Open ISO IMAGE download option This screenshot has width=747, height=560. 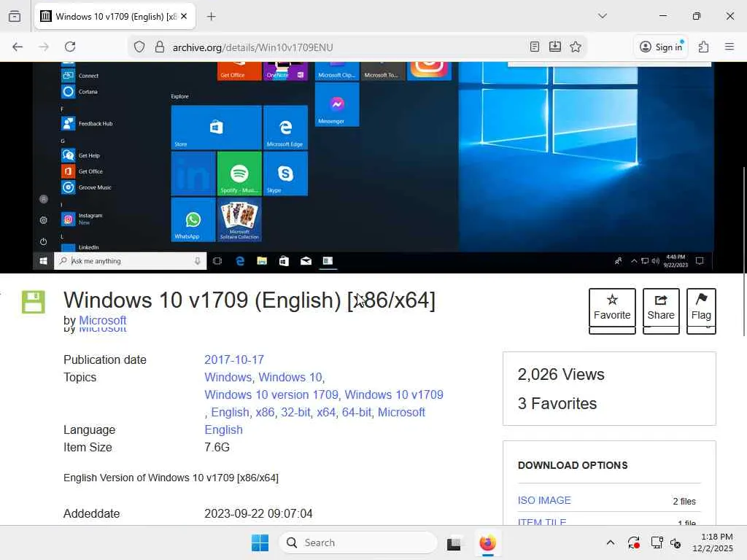point(544,500)
